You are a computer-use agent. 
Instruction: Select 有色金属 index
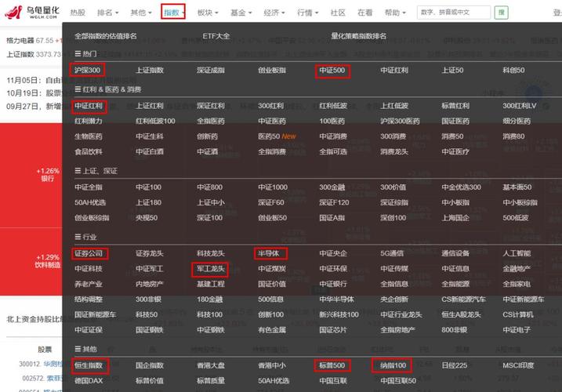click(x=272, y=329)
